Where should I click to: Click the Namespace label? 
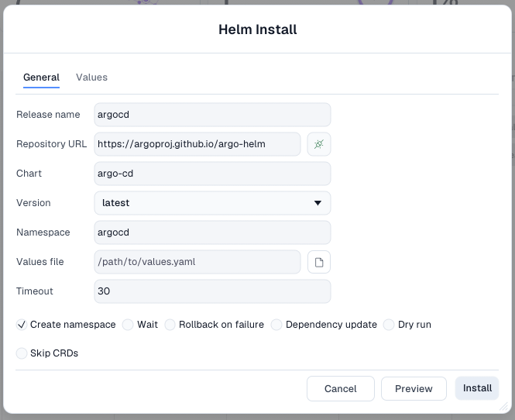[x=43, y=232]
